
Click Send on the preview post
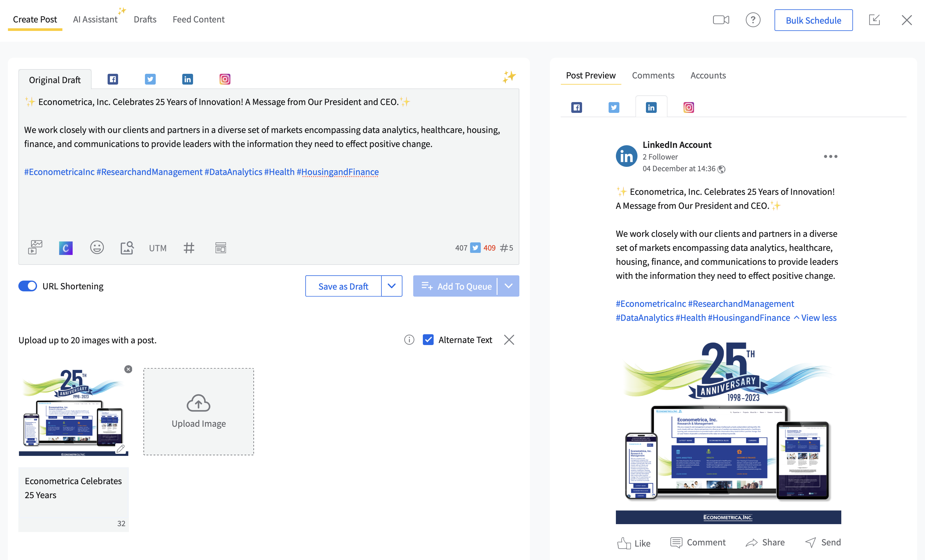823,542
